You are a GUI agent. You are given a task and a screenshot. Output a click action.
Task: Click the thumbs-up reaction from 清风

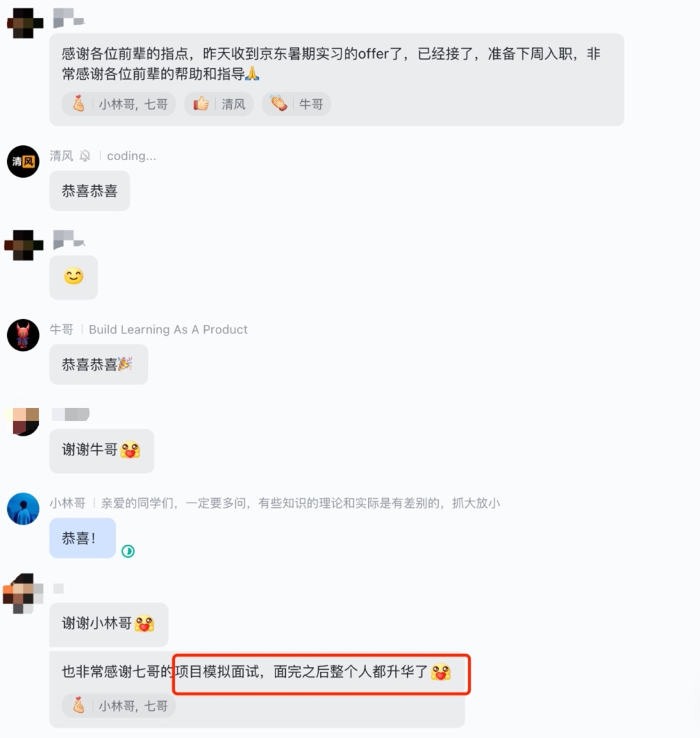pyautogui.click(x=219, y=104)
